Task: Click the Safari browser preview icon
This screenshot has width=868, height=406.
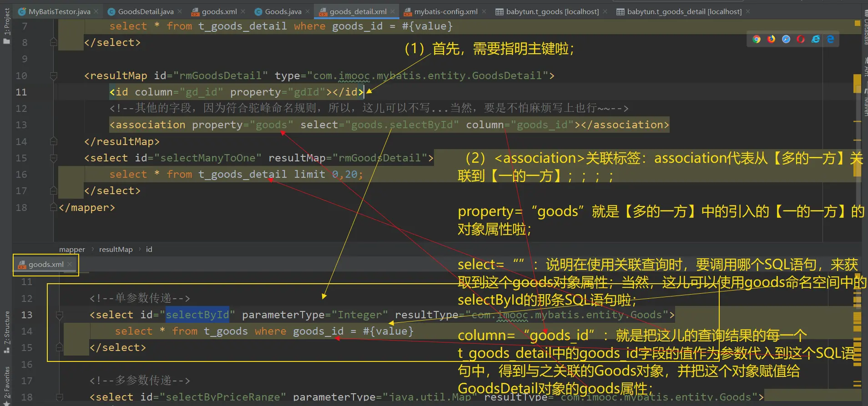Action: point(786,40)
